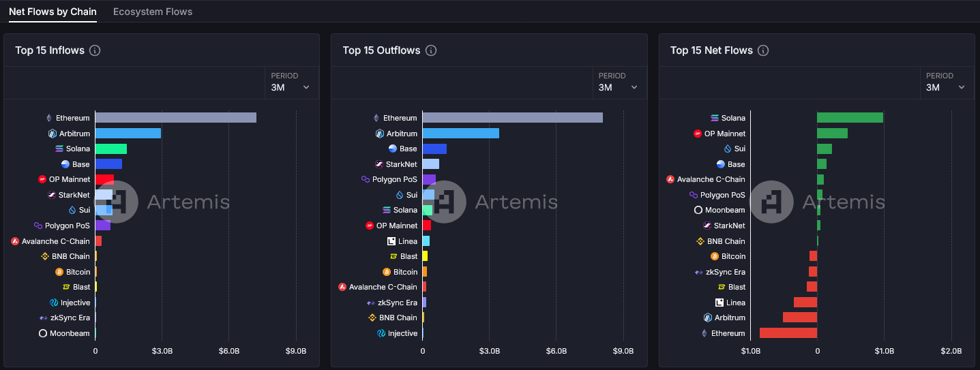Select the StarkNet outflow bar
This screenshot has height=370, width=980.
pyautogui.click(x=431, y=164)
